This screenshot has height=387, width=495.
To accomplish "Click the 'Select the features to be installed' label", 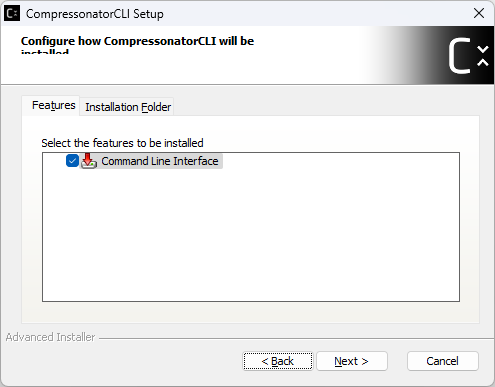I will (x=122, y=143).
